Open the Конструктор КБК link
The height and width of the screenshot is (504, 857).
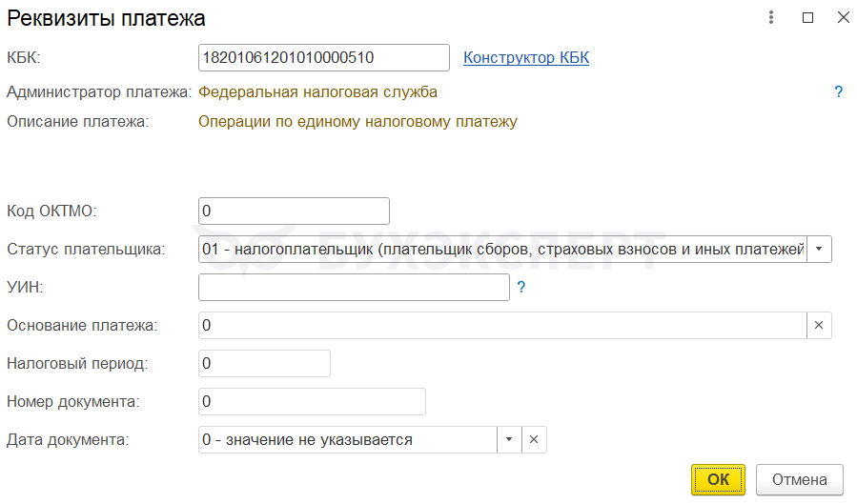[526, 57]
